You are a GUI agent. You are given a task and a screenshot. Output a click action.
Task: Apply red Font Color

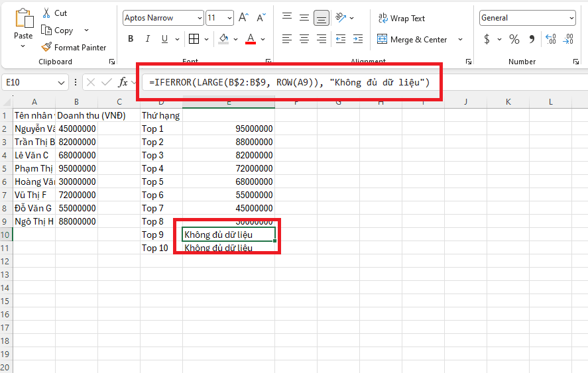tap(251, 38)
